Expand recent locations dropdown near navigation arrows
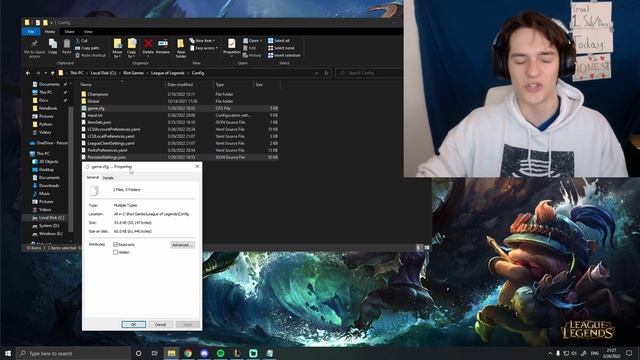Image resolution: width=640 pixels, height=360 pixels. [45, 73]
